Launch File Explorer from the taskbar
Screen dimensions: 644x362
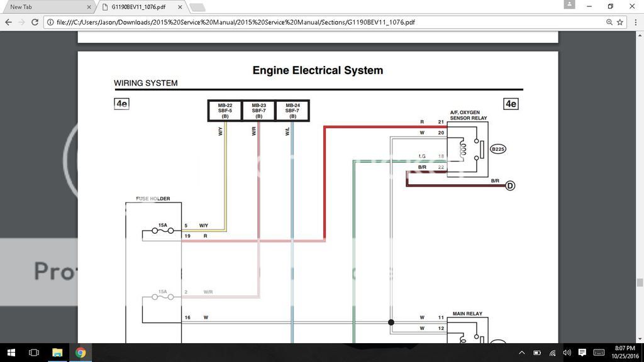point(57,352)
